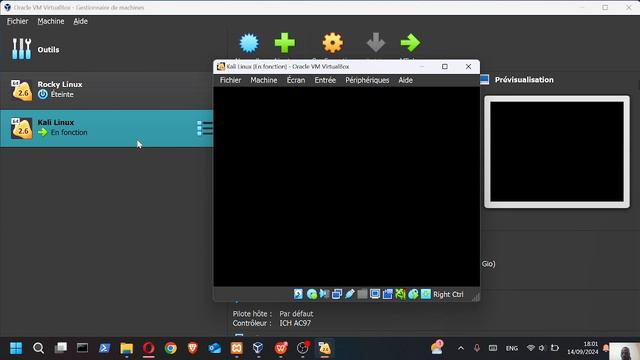This screenshot has width=640, height=360.
Task: Switch to VirtualBox cube icon on taskbar
Action: (x=258, y=348)
